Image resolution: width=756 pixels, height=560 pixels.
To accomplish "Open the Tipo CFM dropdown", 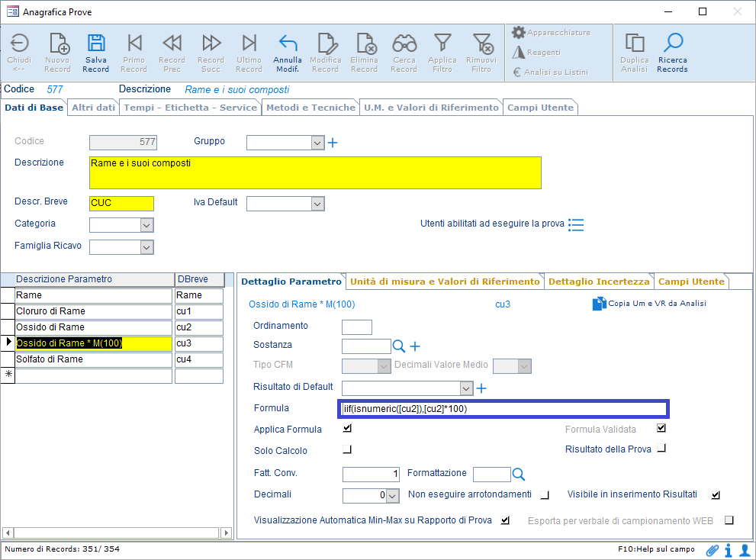I will pos(384,366).
